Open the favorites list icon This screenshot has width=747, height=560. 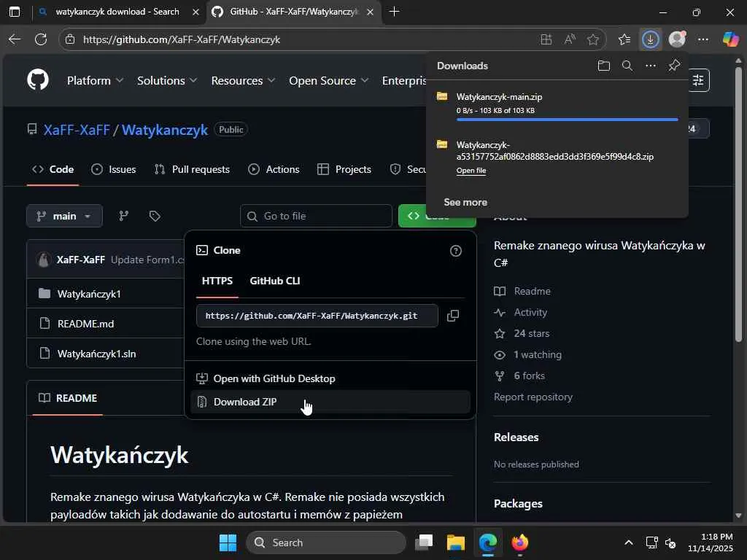[624, 39]
